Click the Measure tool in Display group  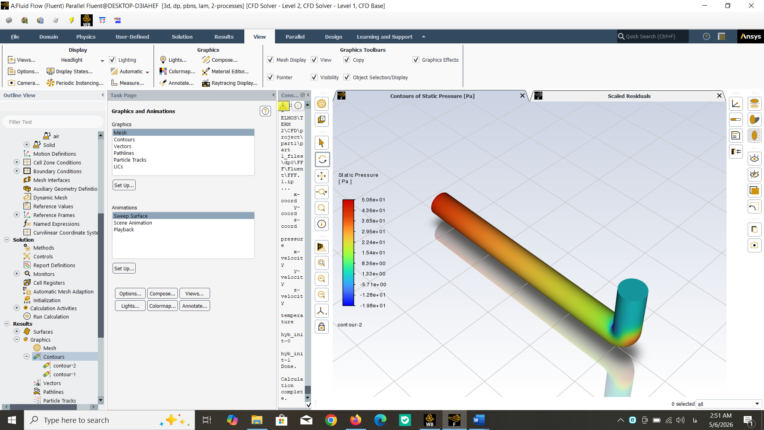point(127,83)
